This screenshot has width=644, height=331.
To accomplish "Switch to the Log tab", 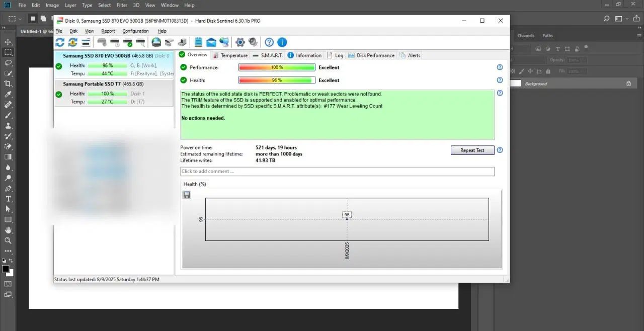I will point(335,55).
